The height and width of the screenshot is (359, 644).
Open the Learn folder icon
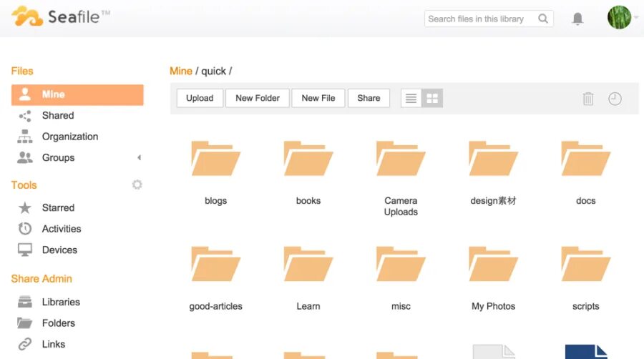[308, 264]
